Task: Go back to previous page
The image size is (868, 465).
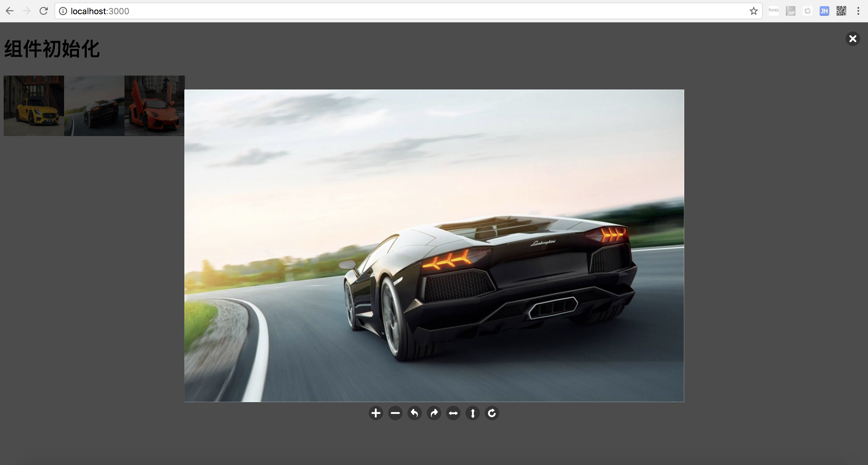Action: click(10, 11)
